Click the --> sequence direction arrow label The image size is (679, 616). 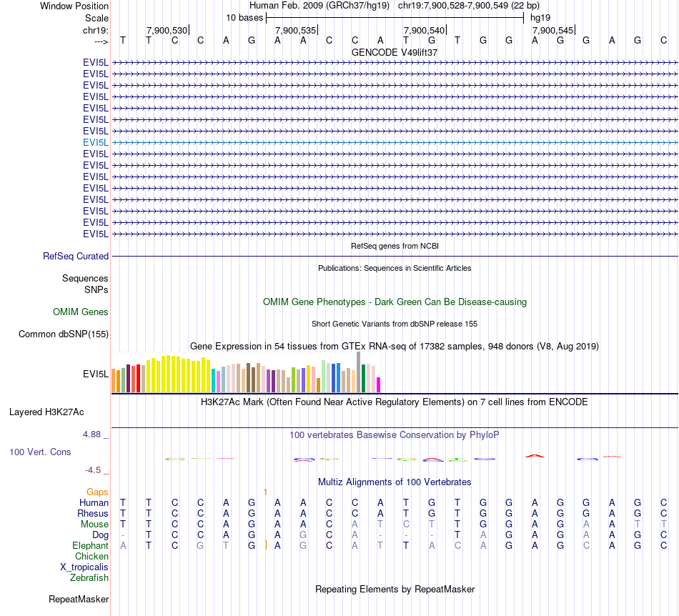(x=101, y=41)
